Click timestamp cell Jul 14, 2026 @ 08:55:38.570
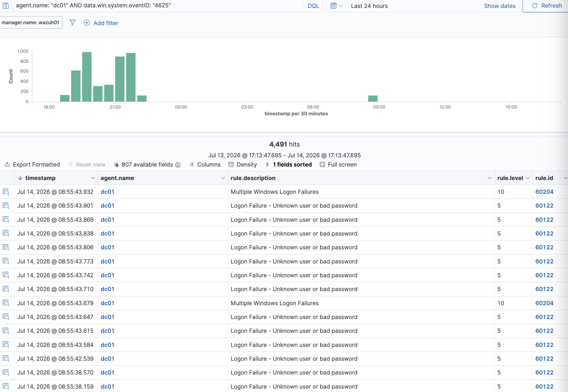Screen dimensions: 568x392 [55, 372]
